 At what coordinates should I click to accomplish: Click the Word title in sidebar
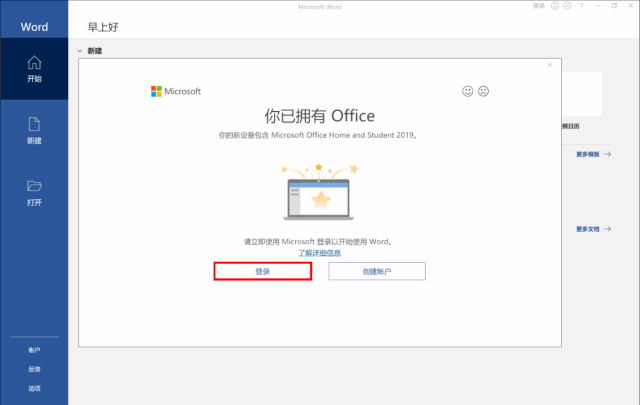[34, 27]
